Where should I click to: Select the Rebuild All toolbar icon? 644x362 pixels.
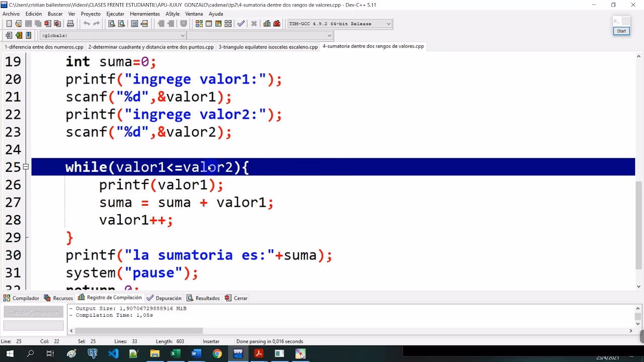[x=228, y=24]
